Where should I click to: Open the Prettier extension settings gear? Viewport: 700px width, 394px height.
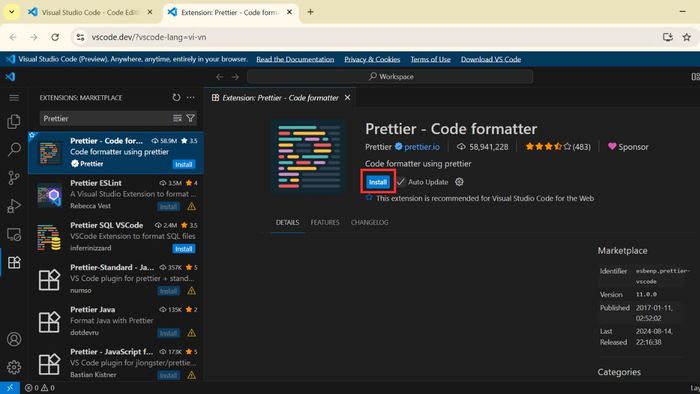pyautogui.click(x=459, y=182)
